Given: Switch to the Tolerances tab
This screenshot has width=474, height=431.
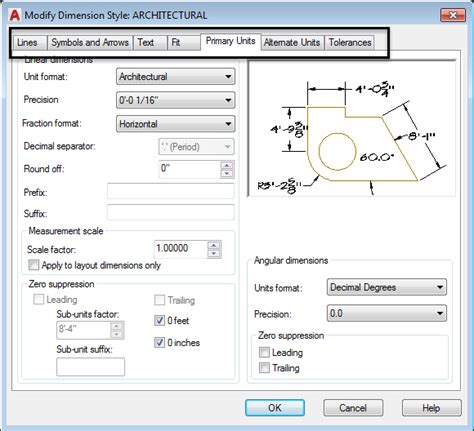Looking at the screenshot, I should click(350, 43).
